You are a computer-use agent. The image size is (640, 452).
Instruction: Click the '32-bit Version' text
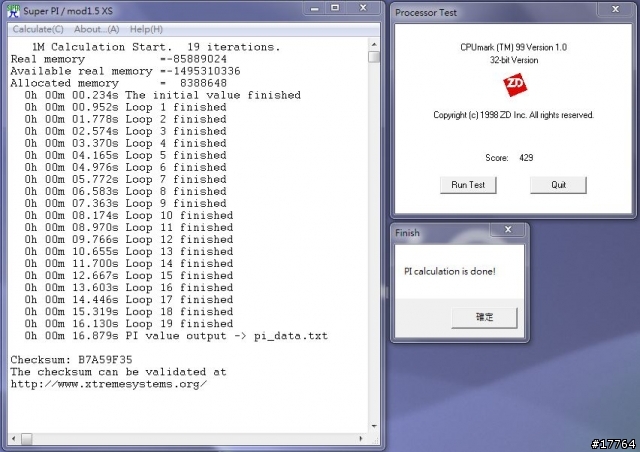(514, 60)
